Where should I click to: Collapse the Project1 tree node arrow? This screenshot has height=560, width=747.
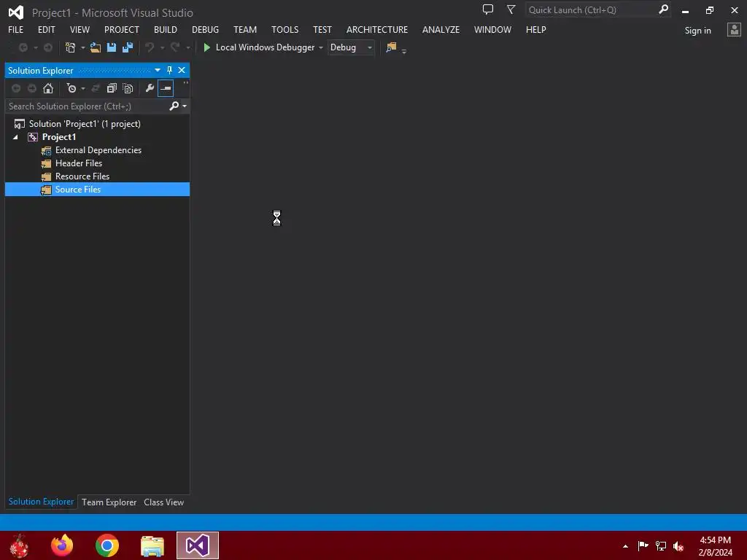(15, 137)
